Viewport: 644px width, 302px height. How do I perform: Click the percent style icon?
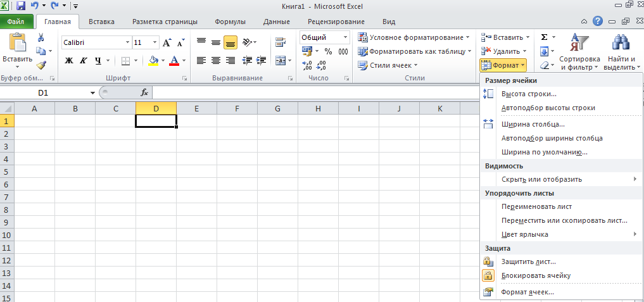(328, 51)
